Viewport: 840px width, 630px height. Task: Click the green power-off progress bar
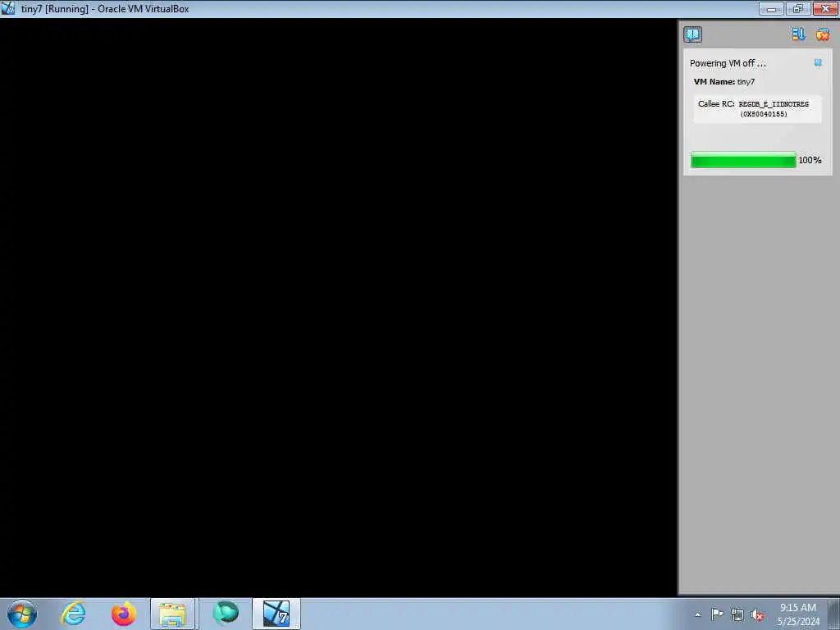pos(743,160)
